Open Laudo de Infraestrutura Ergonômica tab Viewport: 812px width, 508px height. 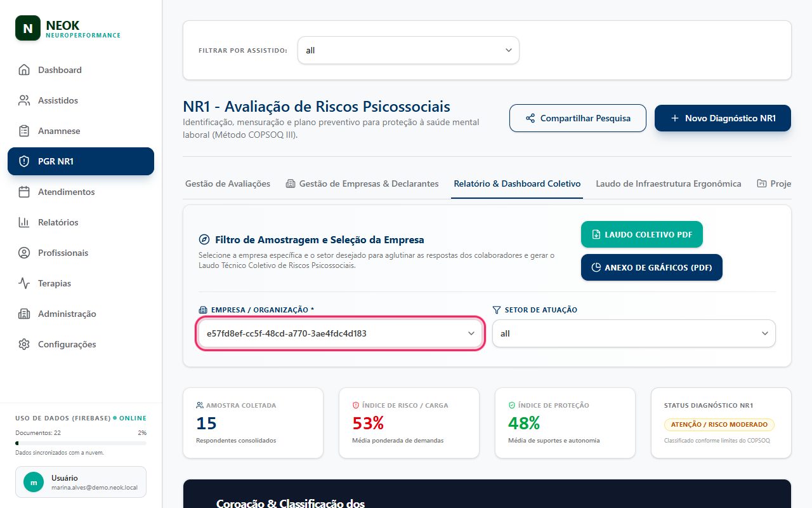click(669, 184)
